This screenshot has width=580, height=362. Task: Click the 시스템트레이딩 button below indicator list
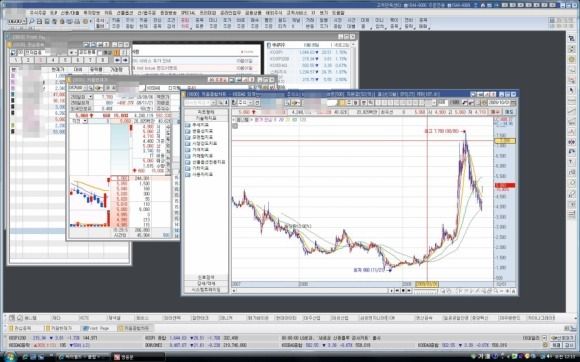click(206, 290)
